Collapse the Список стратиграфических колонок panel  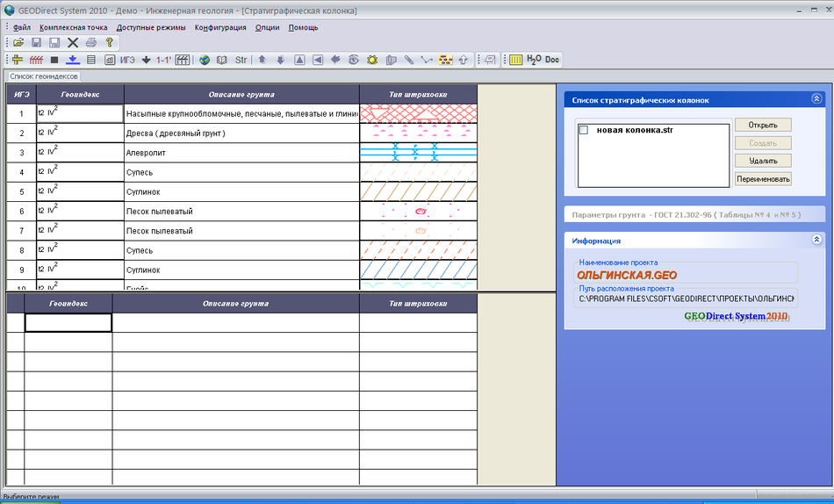pos(816,99)
